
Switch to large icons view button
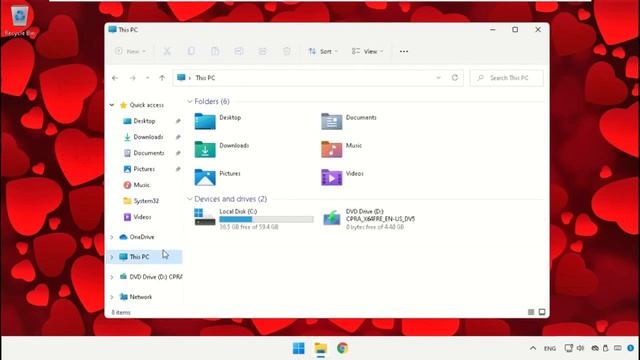click(x=542, y=312)
